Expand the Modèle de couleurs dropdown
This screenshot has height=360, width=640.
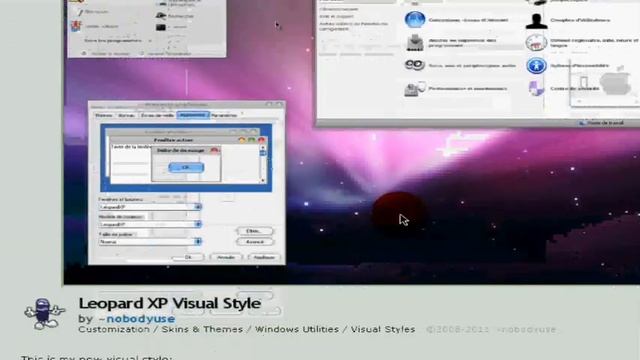tap(198, 224)
